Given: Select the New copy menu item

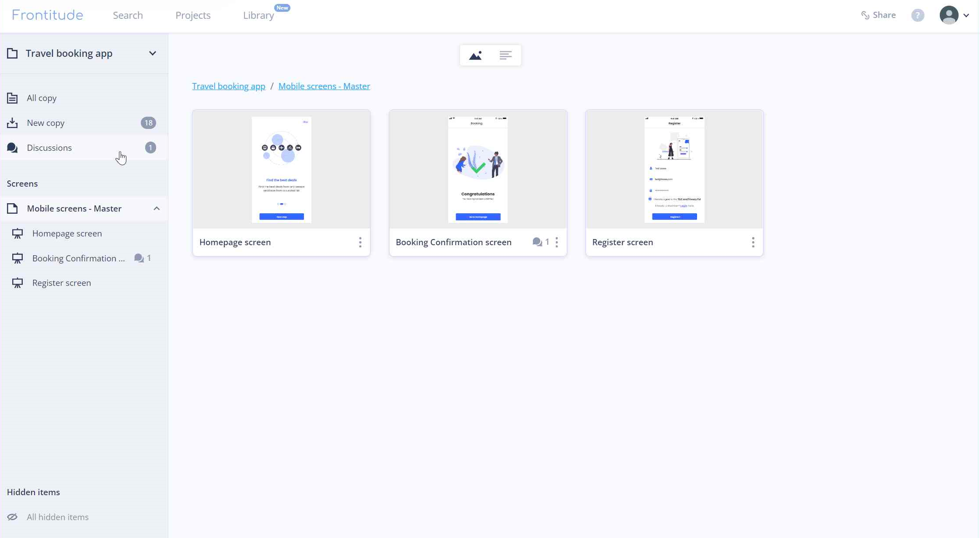Looking at the screenshot, I should (46, 122).
